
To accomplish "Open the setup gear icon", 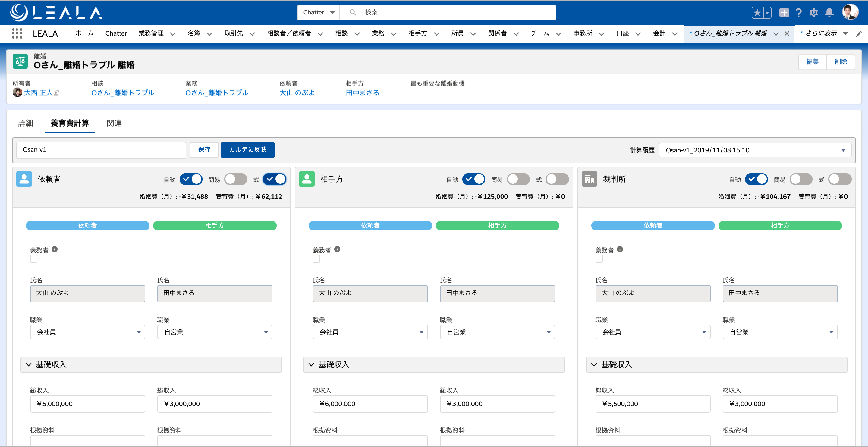I will pos(814,13).
